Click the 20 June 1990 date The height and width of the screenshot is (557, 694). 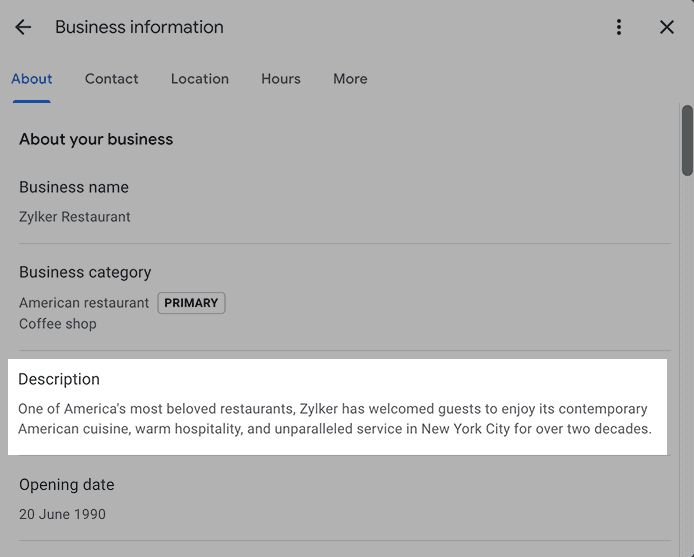tap(62, 514)
